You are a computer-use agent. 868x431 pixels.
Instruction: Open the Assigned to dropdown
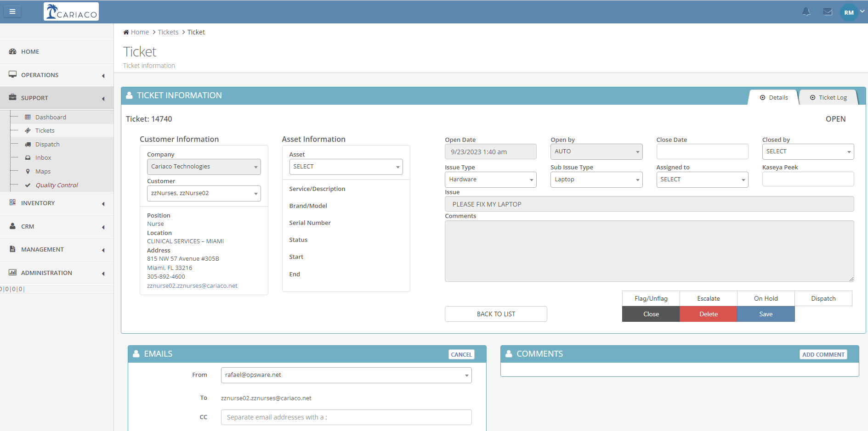(702, 179)
